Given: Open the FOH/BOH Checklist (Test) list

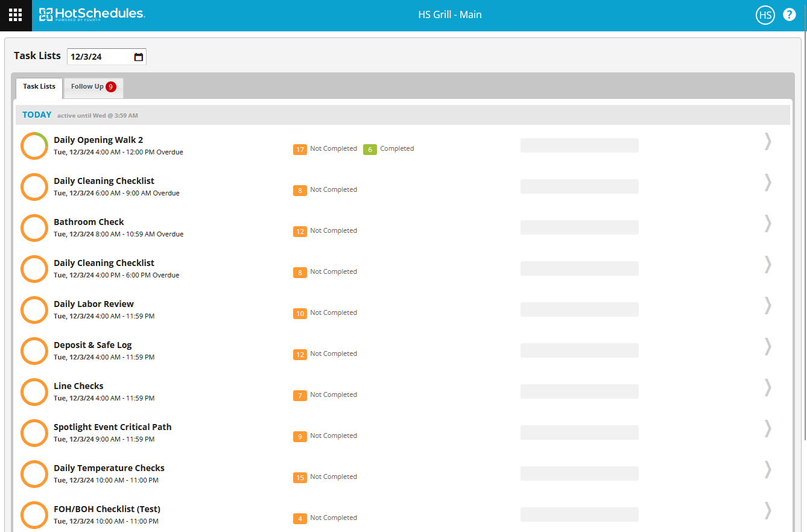Looking at the screenshot, I should pyautogui.click(x=107, y=509).
